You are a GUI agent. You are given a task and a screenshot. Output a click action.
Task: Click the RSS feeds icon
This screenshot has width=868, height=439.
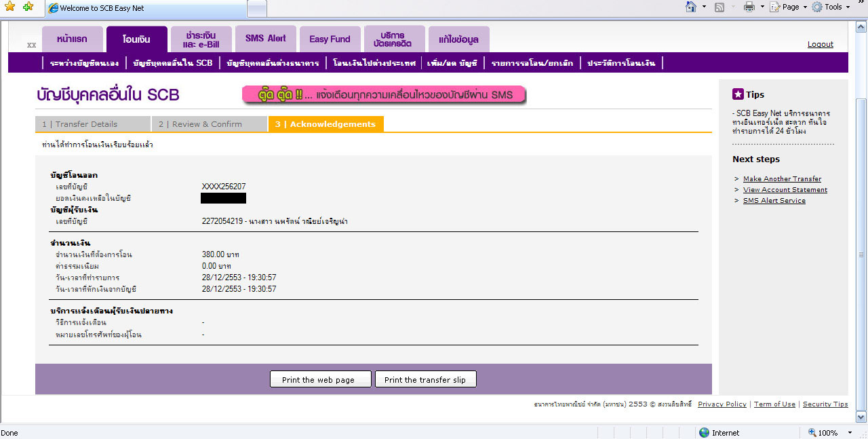coord(719,7)
